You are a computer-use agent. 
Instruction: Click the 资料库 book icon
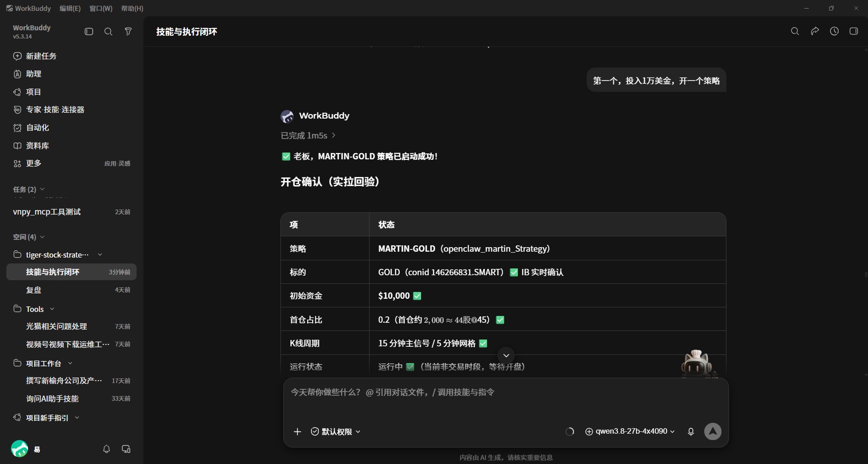17,146
